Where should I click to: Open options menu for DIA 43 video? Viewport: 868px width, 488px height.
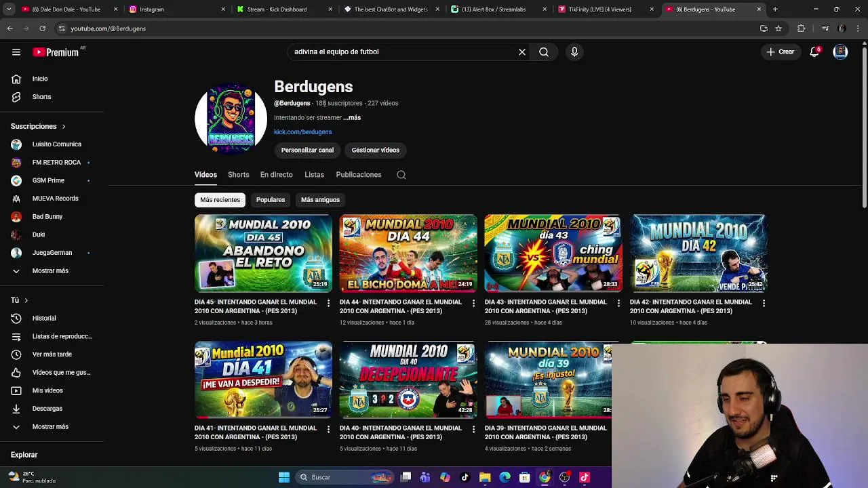618,303
